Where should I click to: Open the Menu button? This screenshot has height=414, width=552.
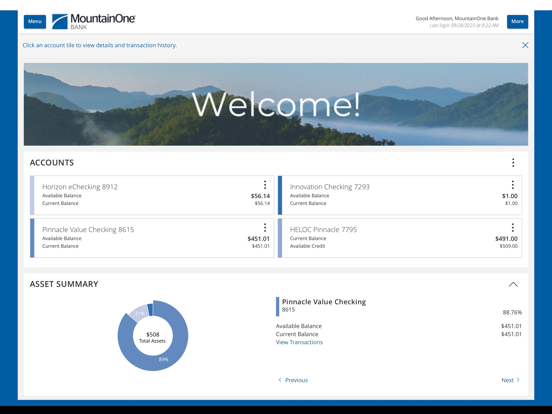click(35, 21)
